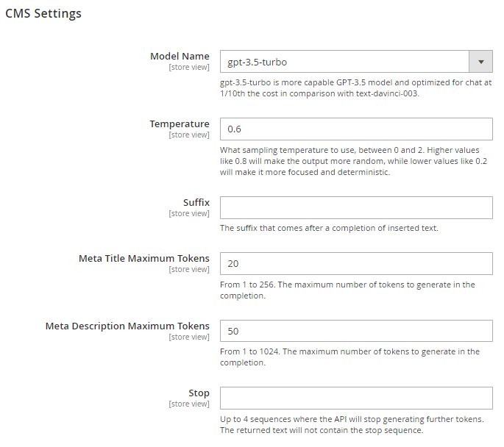Focus the empty Stop input box
This screenshot has width=504, height=447.
coord(356,398)
